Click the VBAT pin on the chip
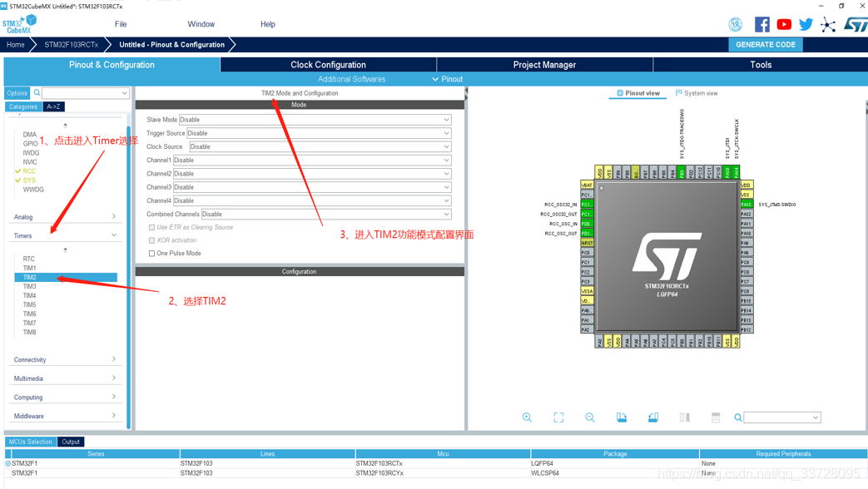This screenshot has height=489, width=868. 587,185
